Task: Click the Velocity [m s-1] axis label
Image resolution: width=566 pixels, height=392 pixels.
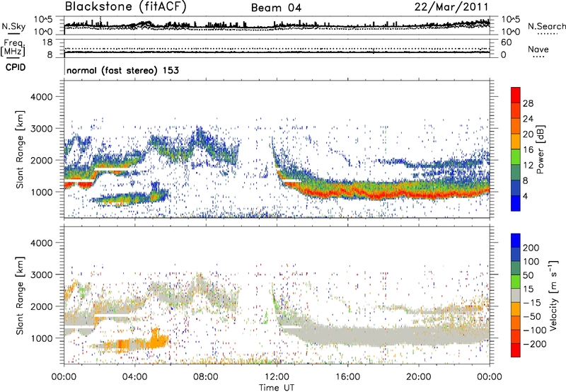Action: point(554,295)
